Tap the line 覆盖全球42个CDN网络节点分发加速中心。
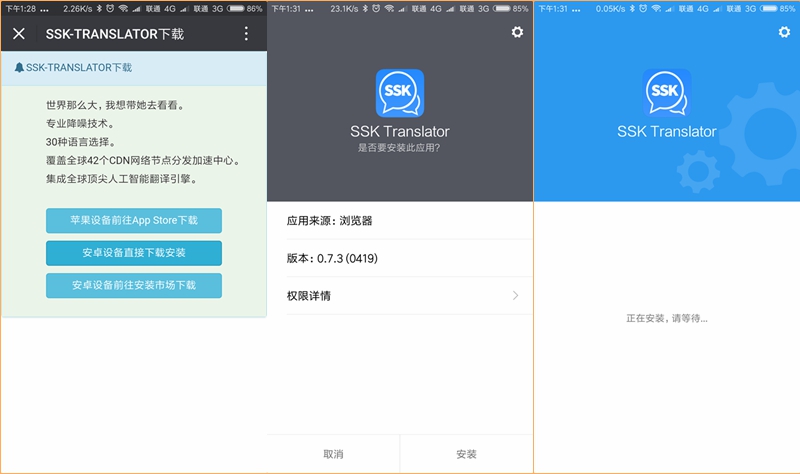The width and height of the screenshot is (800, 474). click(143, 160)
